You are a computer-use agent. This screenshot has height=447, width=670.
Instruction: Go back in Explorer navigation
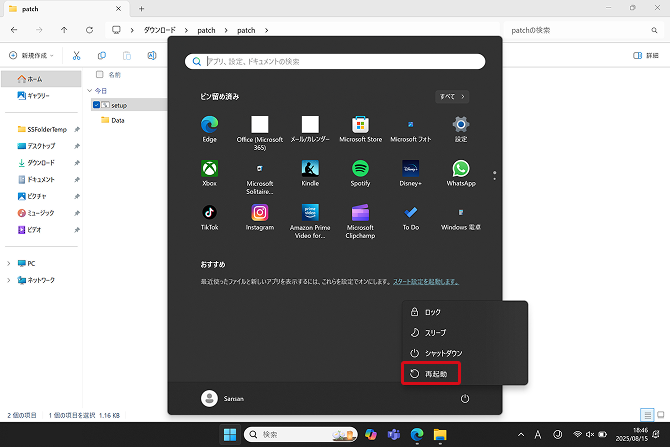click(x=14, y=30)
